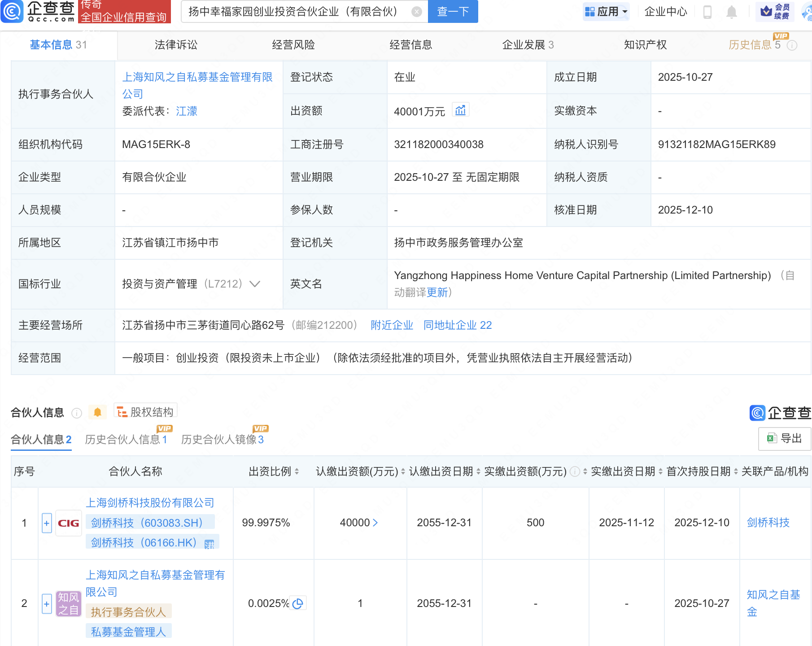Image resolution: width=812 pixels, height=646 pixels.
Task: Expand row 2 partner with plus button
Action: (47, 604)
